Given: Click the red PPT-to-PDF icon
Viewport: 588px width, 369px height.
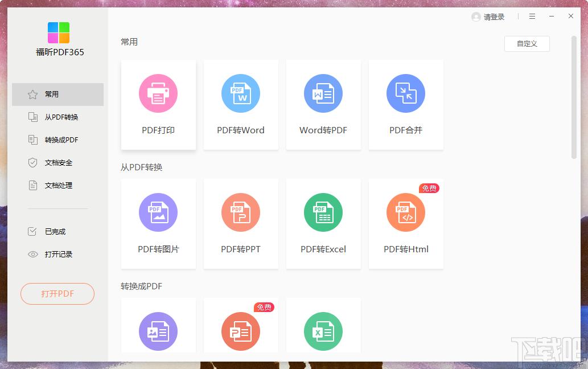Looking at the screenshot, I should (x=241, y=331).
